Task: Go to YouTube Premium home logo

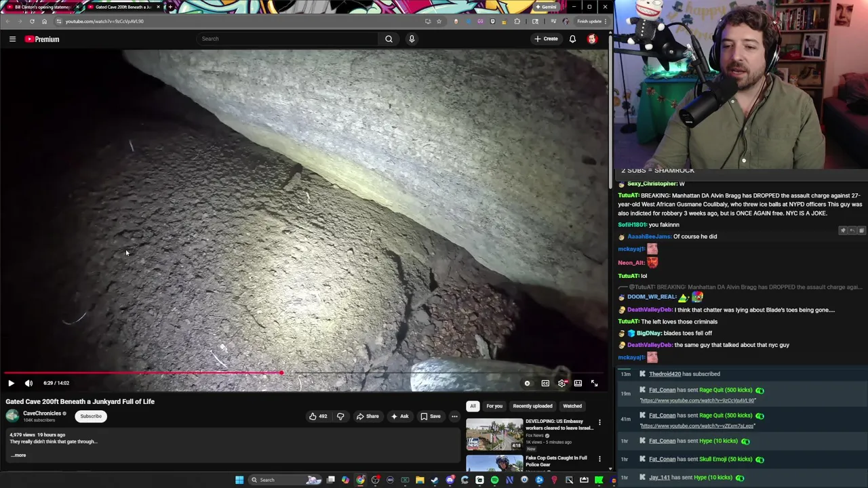Action: coord(42,39)
